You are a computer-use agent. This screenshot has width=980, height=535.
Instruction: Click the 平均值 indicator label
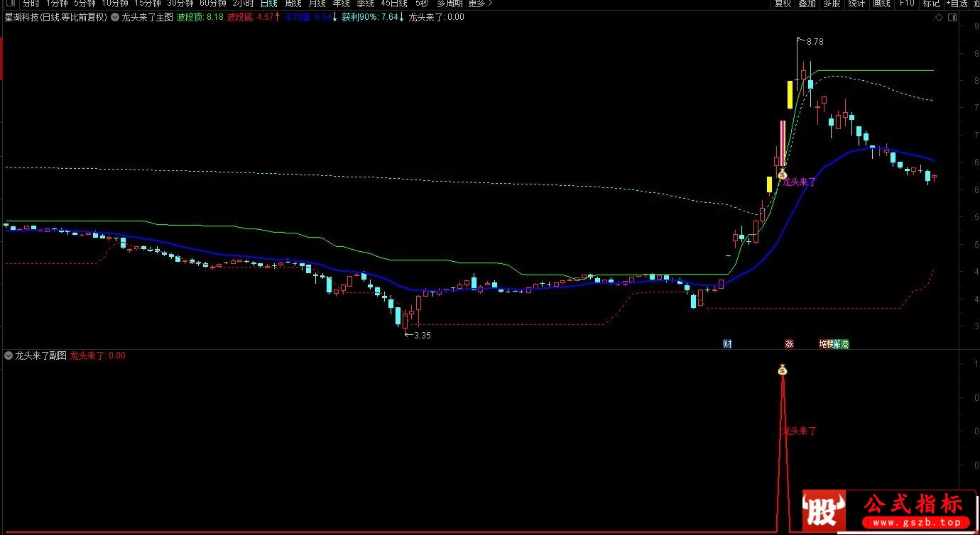click(x=297, y=17)
